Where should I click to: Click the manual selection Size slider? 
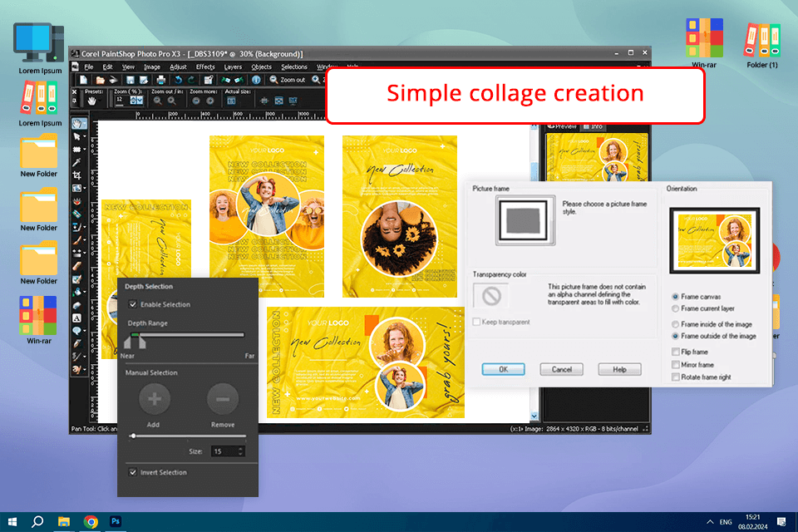[x=189, y=436]
